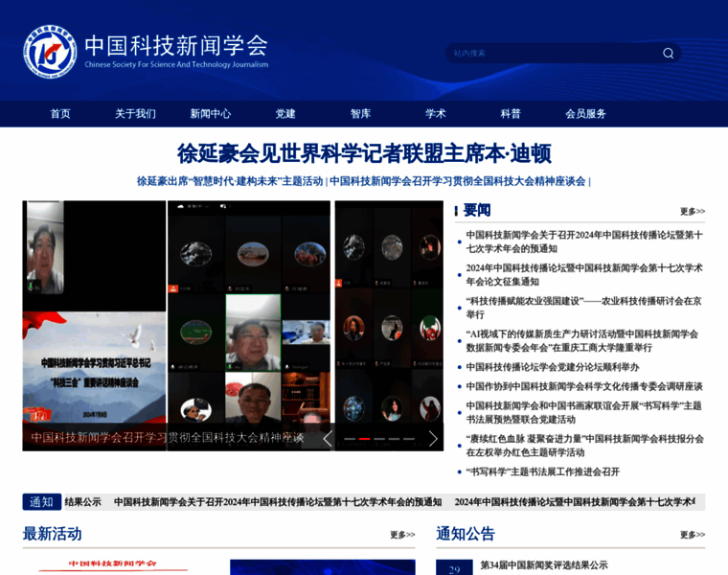The image size is (728, 575).
Task: Click the 中国科技新闻学会 site title
Action: pos(176,45)
